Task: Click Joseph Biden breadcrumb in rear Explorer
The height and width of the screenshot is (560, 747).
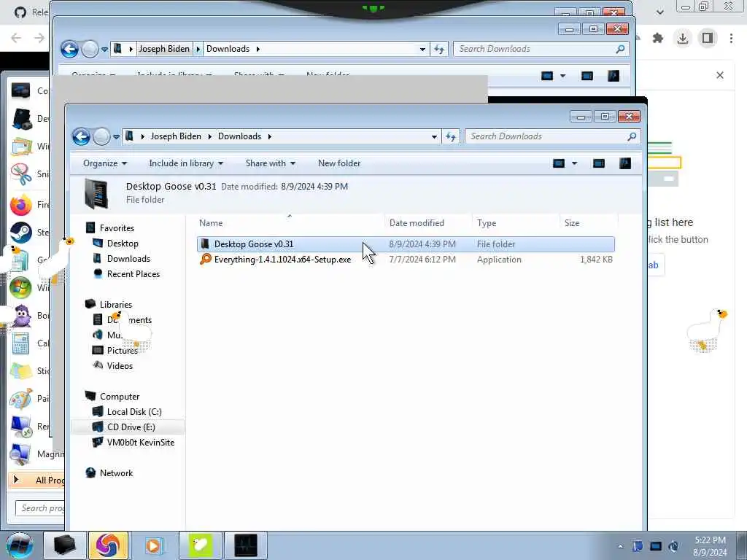Action: tap(164, 49)
